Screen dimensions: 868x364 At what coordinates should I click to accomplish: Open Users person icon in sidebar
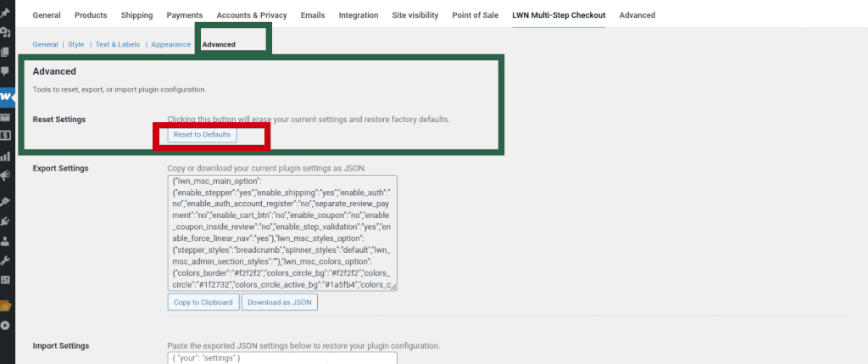coord(6,241)
